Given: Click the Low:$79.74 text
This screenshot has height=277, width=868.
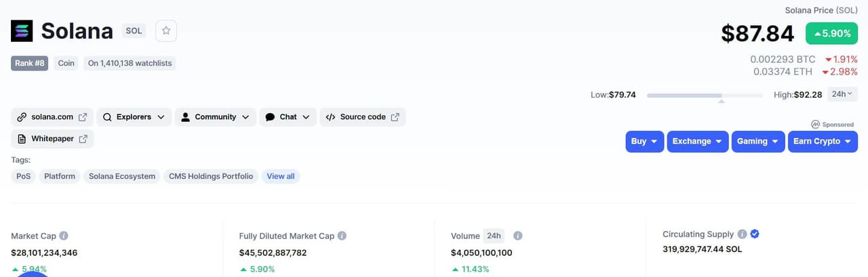Looking at the screenshot, I should [x=613, y=95].
